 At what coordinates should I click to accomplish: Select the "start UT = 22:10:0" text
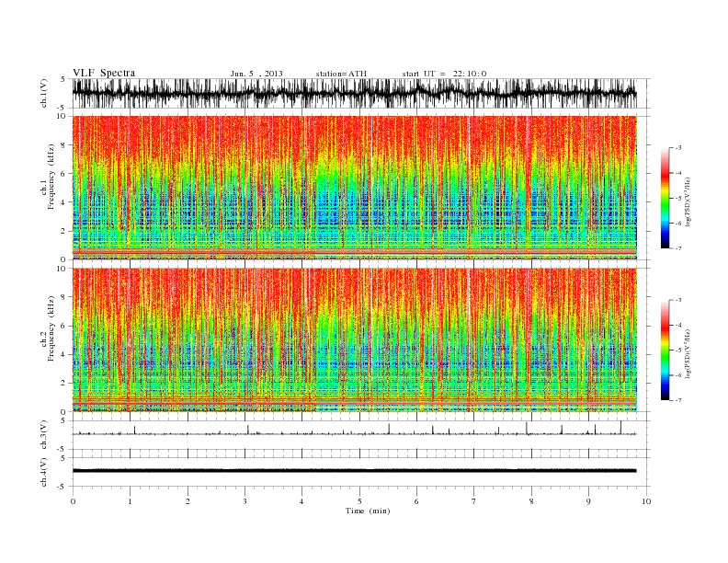point(444,74)
